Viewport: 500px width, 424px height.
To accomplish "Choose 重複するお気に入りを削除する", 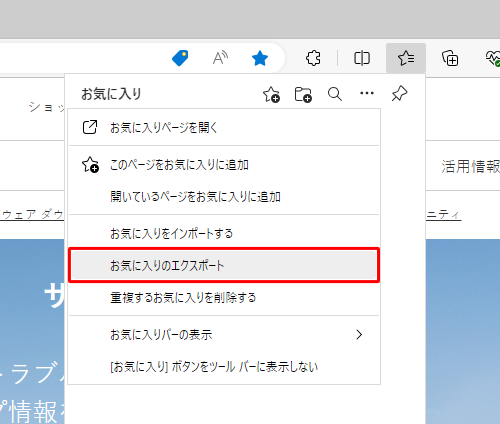I will 224,297.
